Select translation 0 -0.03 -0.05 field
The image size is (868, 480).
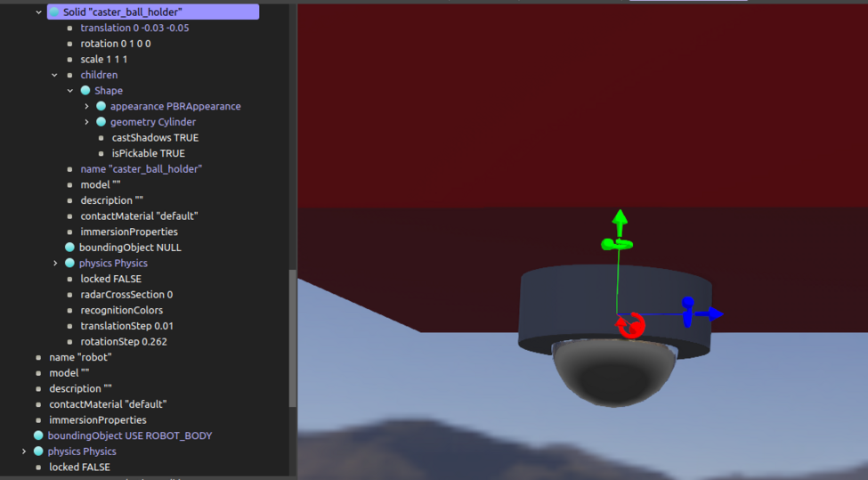coord(134,28)
